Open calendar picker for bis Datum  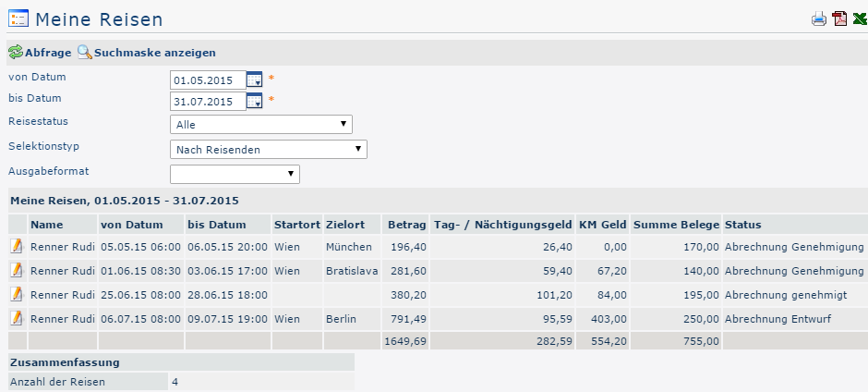255,101
